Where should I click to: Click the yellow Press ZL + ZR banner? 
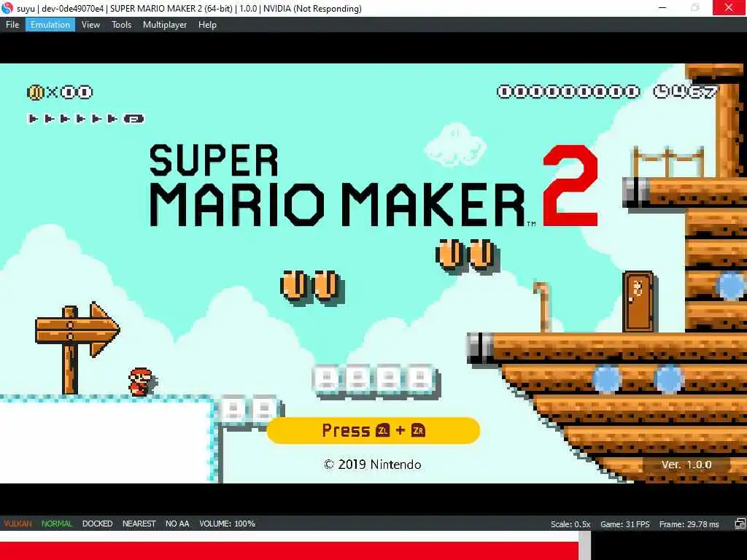pos(373,430)
